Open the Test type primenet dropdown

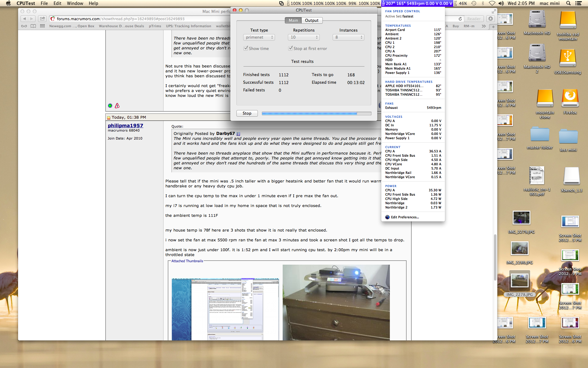coord(259,37)
